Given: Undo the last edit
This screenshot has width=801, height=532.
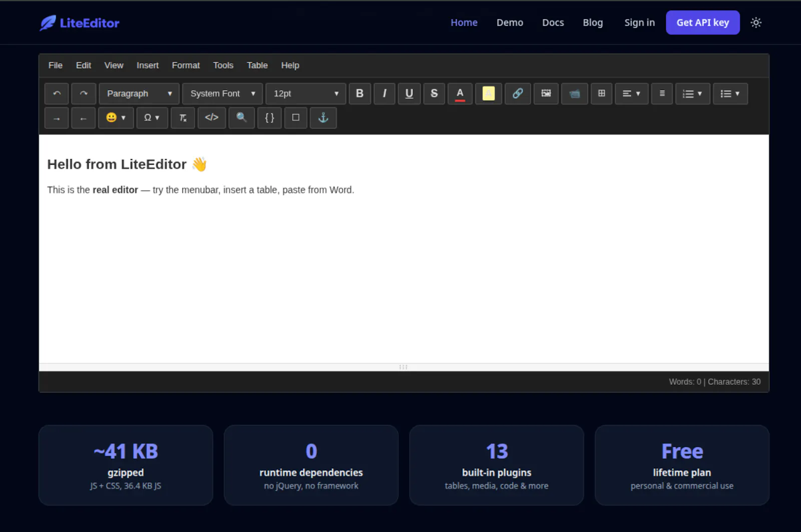Looking at the screenshot, I should pyautogui.click(x=57, y=94).
